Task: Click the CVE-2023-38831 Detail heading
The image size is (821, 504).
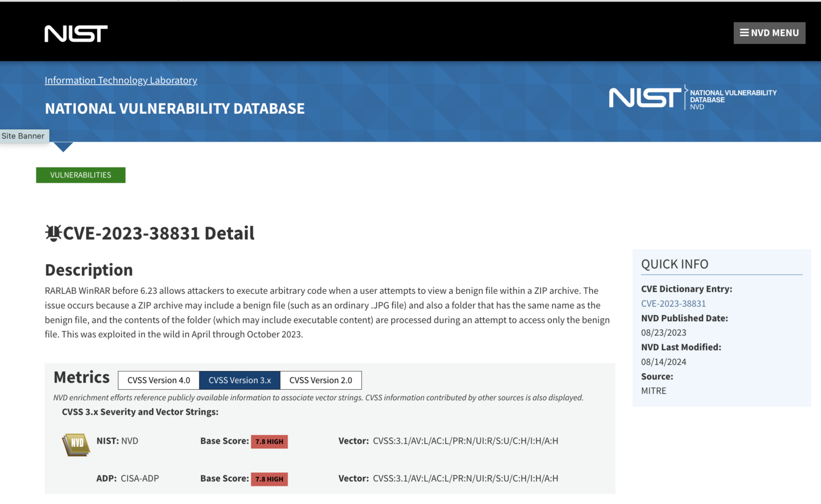Action: click(158, 234)
